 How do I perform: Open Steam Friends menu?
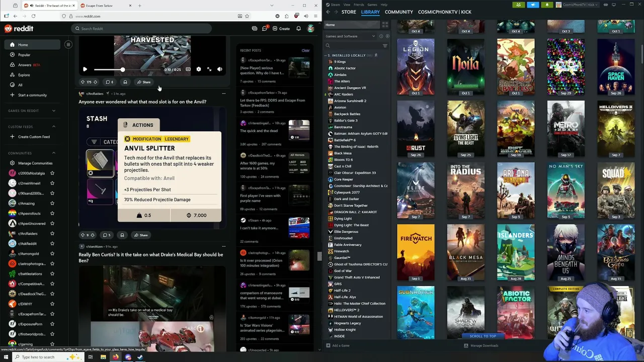pos(359,5)
